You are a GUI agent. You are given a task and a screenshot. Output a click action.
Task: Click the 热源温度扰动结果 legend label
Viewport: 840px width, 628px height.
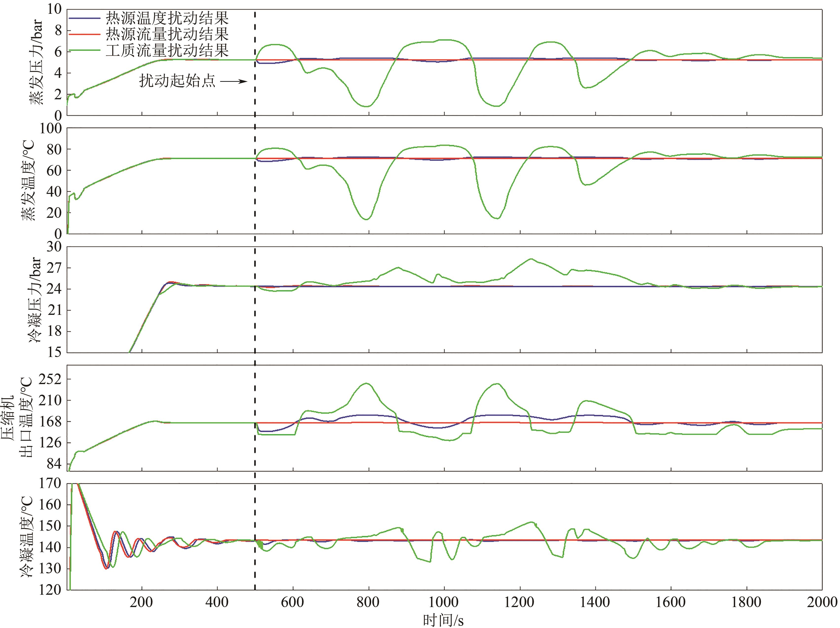167,18
